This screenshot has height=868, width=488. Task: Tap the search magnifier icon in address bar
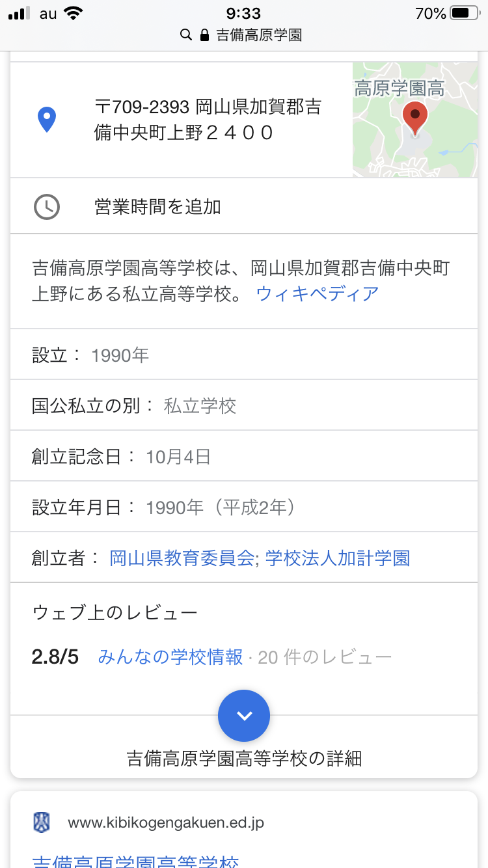click(x=186, y=34)
